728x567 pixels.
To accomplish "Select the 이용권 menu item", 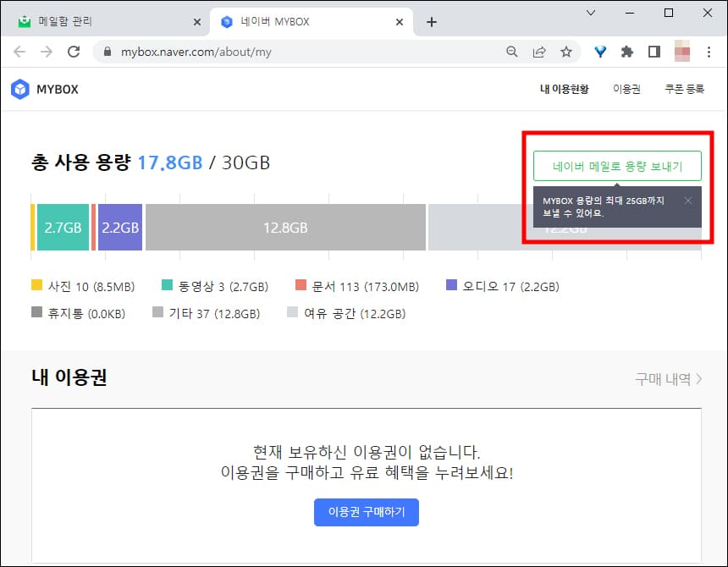I will pyautogui.click(x=626, y=87).
